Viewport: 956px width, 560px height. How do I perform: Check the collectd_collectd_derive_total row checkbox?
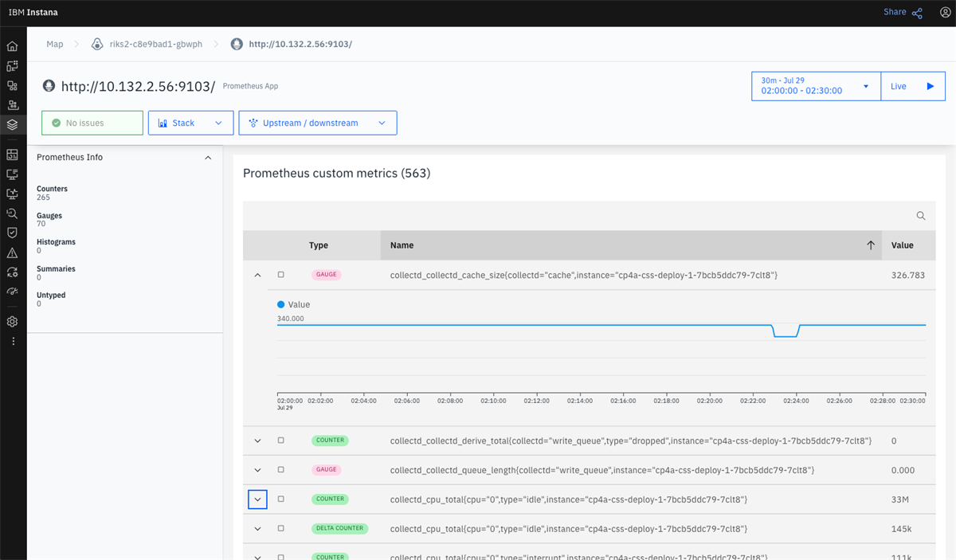pyautogui.click(x=280, y=441)
